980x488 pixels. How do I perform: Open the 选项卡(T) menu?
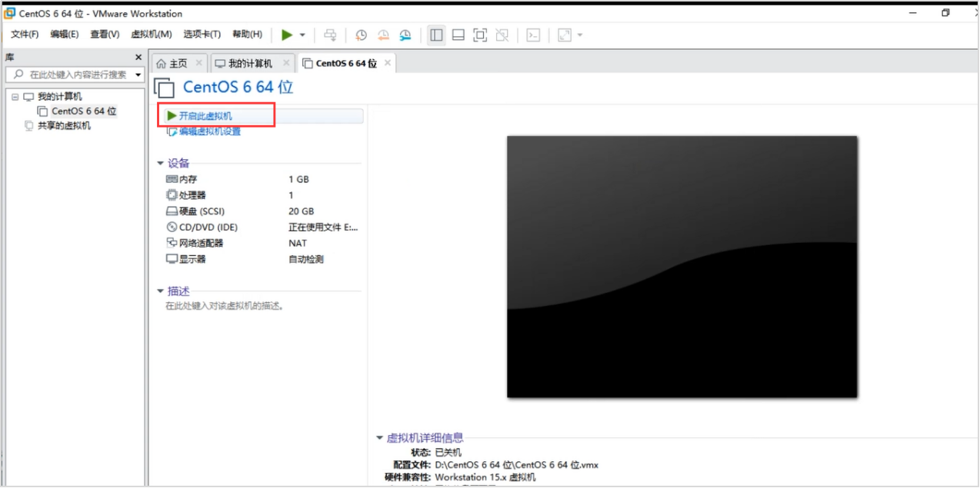point(202,35)
